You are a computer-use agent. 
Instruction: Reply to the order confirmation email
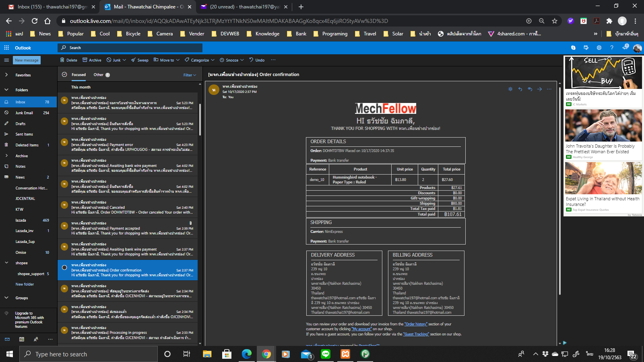[x=520, y=89]
